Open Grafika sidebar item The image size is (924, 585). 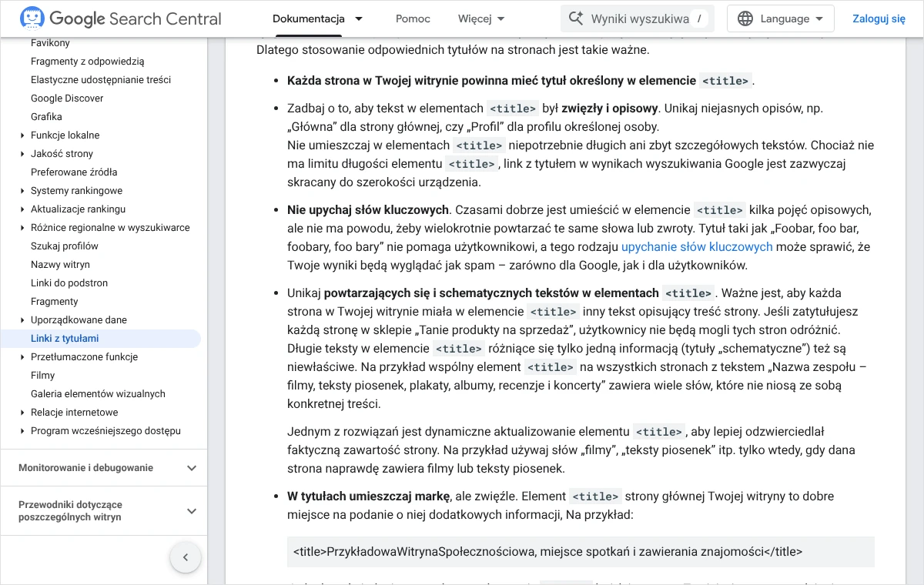(46, 117)
